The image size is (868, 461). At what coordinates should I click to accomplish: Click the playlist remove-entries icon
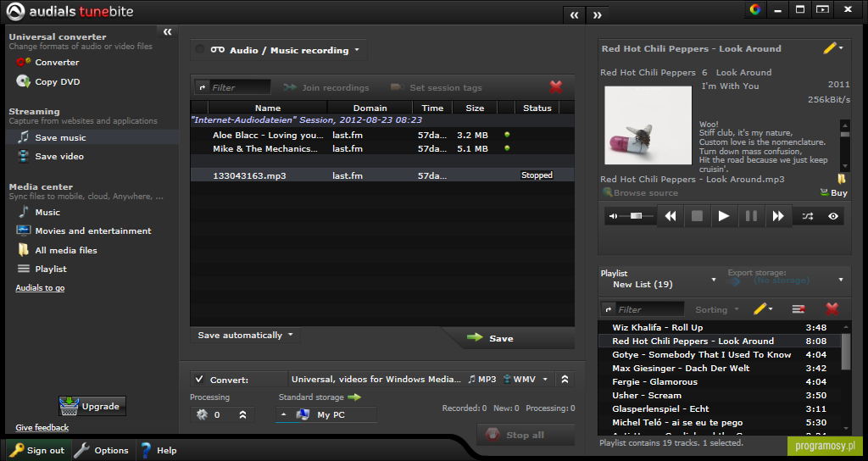(x=798, y=309)
